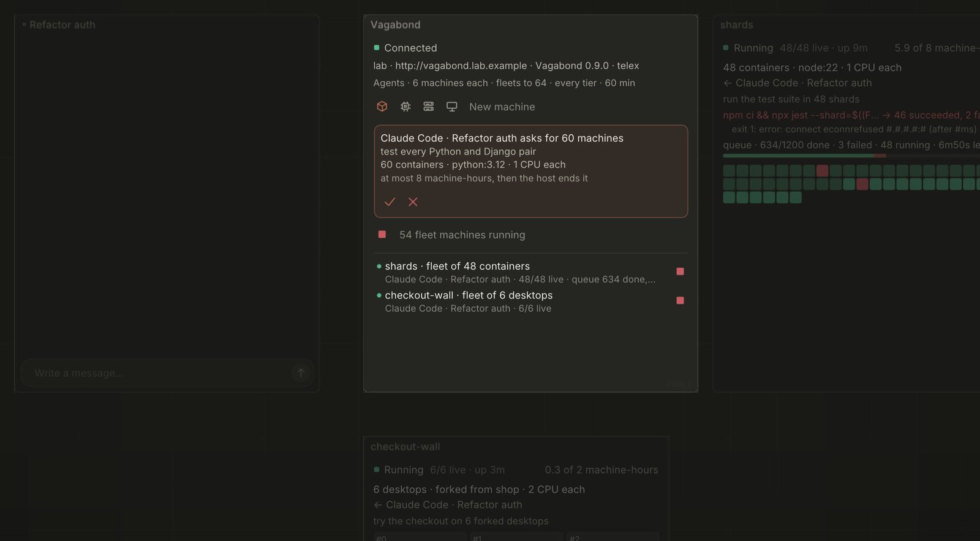Click 'Claude Code · Refactor auth asks for 60 machines'
The width and height of the screenshot is (980, 541).
pyautogui.click(x=502, y=138)
